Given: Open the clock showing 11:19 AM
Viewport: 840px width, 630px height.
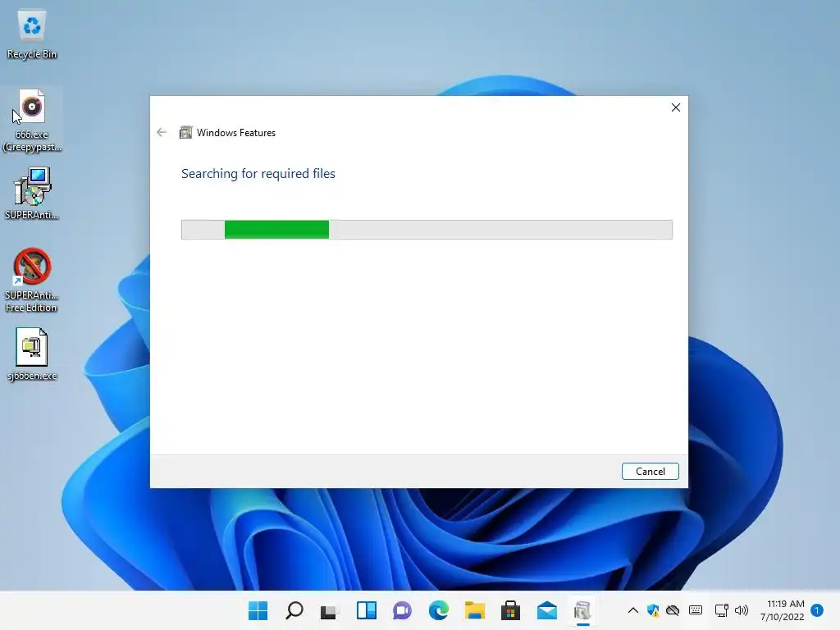Looking at the screenshot, I should point(783,610).
